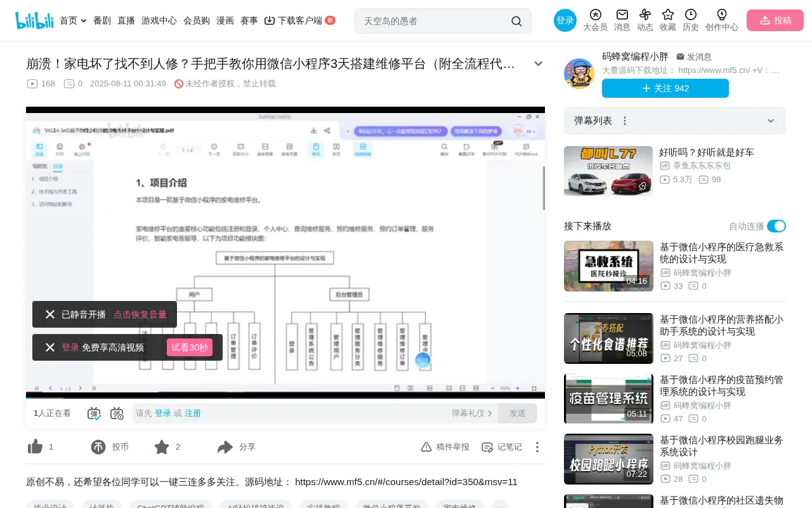Expand the 弹幕列表 panel
The width and height of the screenshot is (812, 508).
tap(771, 121)
